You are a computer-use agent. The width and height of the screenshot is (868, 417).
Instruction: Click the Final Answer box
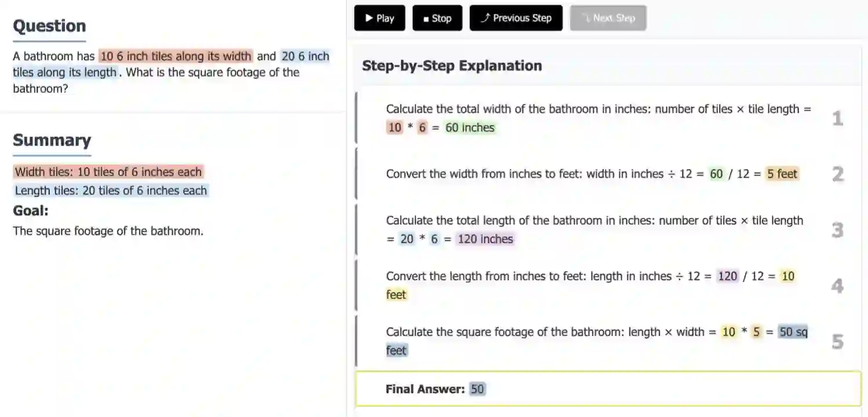pyautogui.click(x=608, y=389)
